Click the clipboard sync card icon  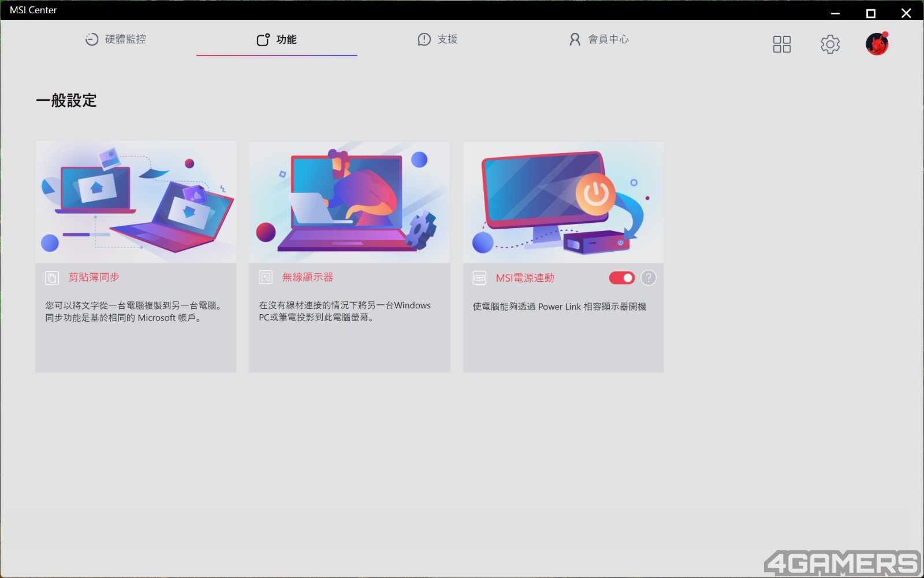[52, 278]
